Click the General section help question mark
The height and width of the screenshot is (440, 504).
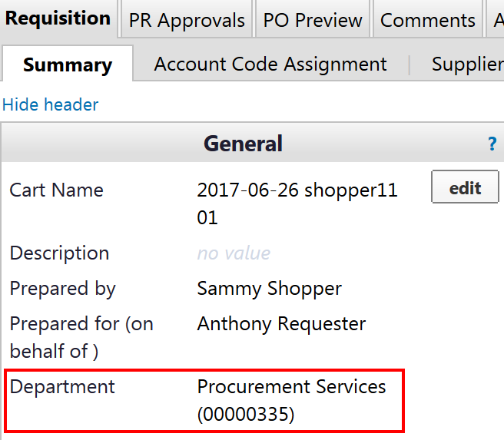coord(492,144)
